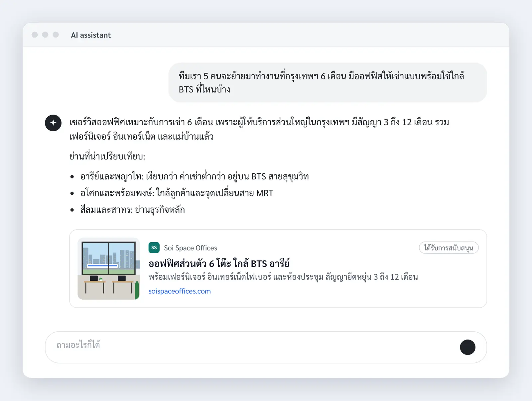Maximize the AI assistant window
The height and width of the screenshot is (401, 532).
56,35
